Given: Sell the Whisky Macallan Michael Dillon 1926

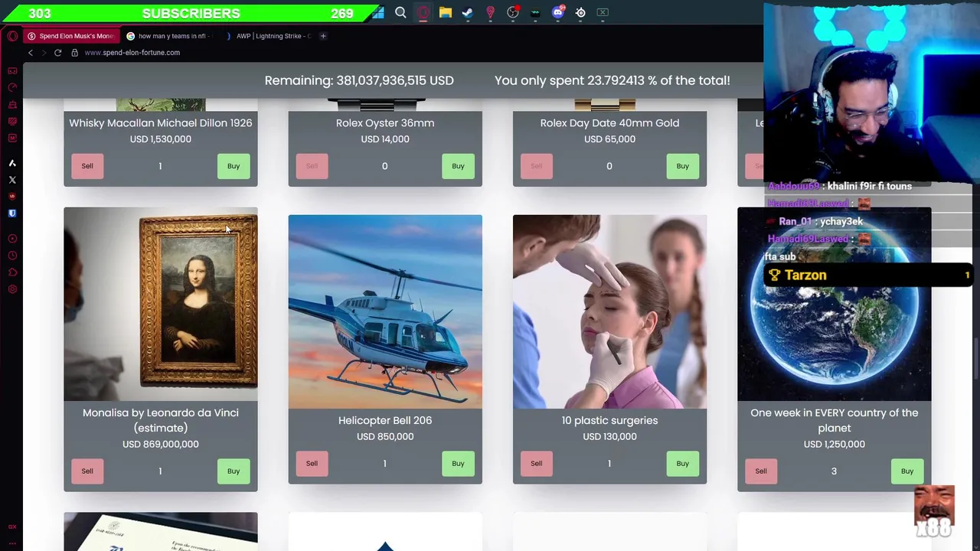Looking at the screenshot, I should click(x=87, y=166).
